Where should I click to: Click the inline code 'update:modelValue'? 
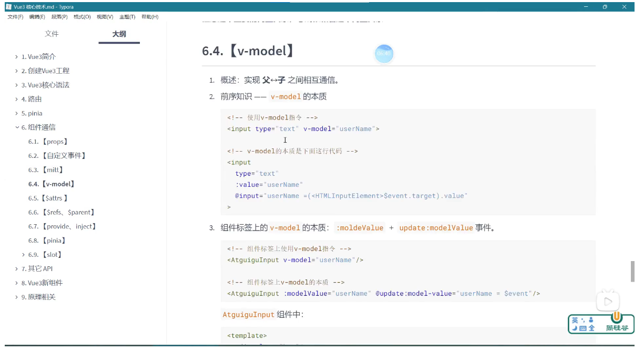click(436, 228)
